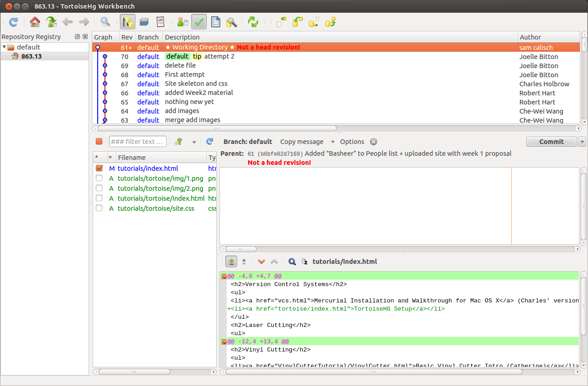Check the tutorials/tortoise/img/1.png checkbox
The image size is (588, 386).
[x=99, y=178]
